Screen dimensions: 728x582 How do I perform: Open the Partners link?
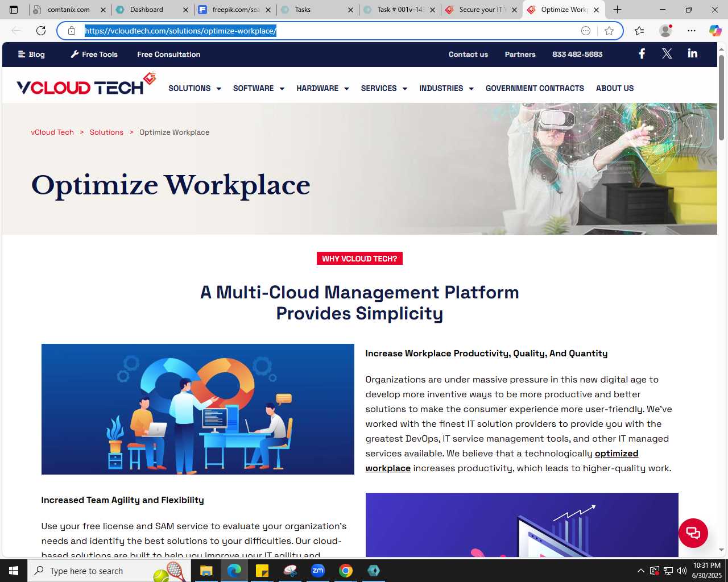tap(520, 55)
